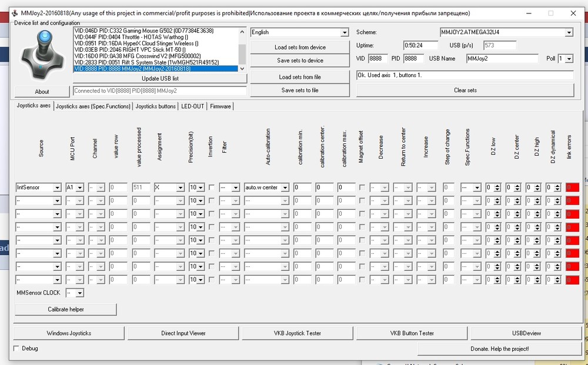This screenshot has width=588, height=365.
Task: Open Spec.Functions dropdown in first axis row
Action: point(477,187)
